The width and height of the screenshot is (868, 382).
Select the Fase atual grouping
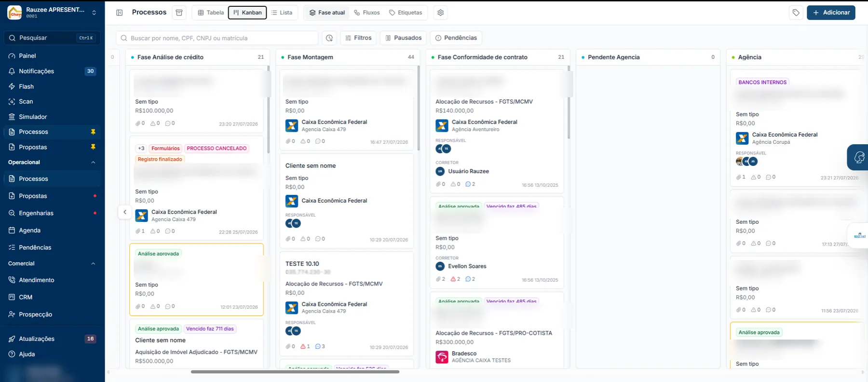pos(327,13)
